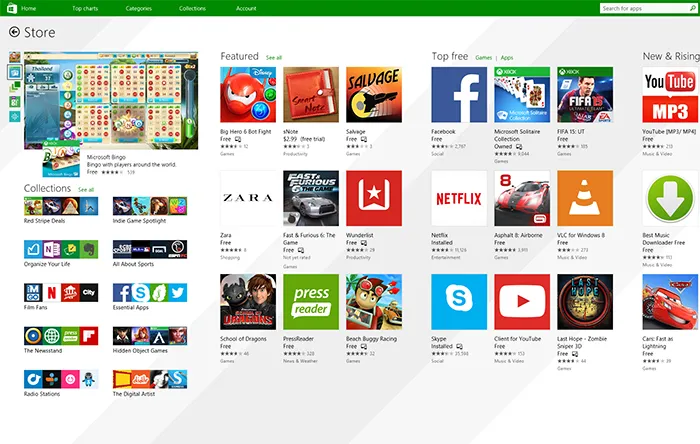Open the Top charts menu

pos(85,8)
